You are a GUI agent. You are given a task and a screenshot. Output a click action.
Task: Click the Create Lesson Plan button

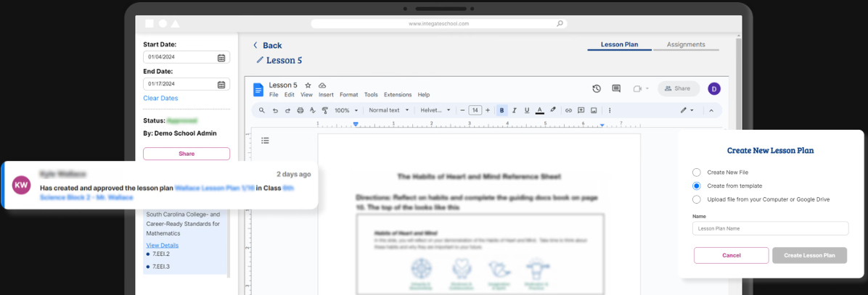click(x=809, y=255)
